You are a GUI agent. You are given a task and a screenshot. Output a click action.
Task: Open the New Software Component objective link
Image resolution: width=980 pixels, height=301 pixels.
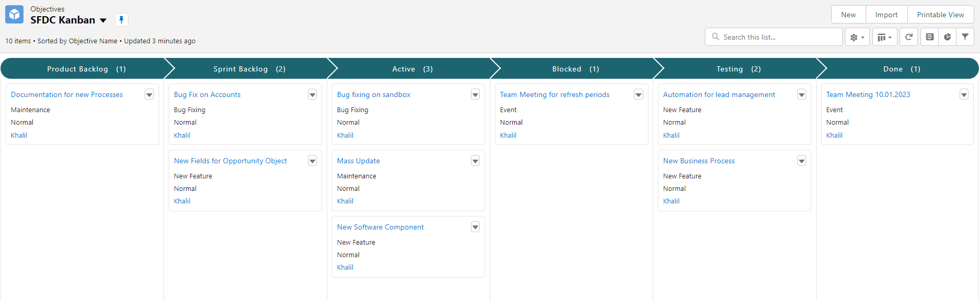click(x=380, y=227)
